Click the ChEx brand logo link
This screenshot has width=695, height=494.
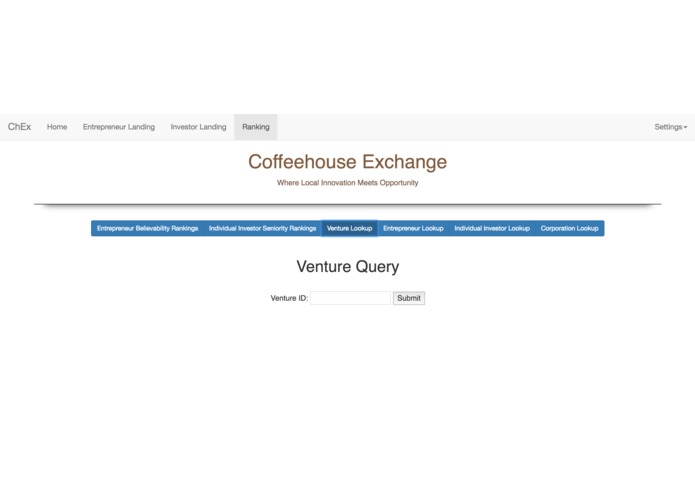pyautogui.click(x=20, y=127)
